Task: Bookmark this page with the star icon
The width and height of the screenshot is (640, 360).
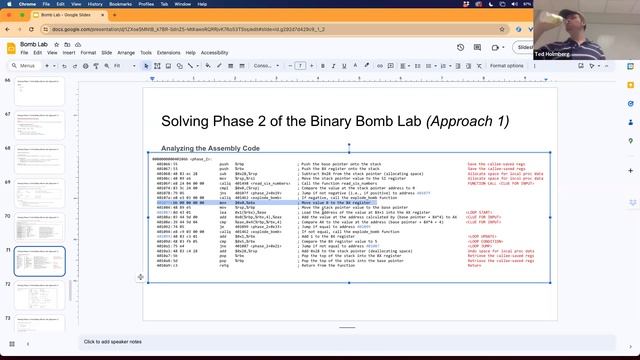Action: (x=502, y=29)
